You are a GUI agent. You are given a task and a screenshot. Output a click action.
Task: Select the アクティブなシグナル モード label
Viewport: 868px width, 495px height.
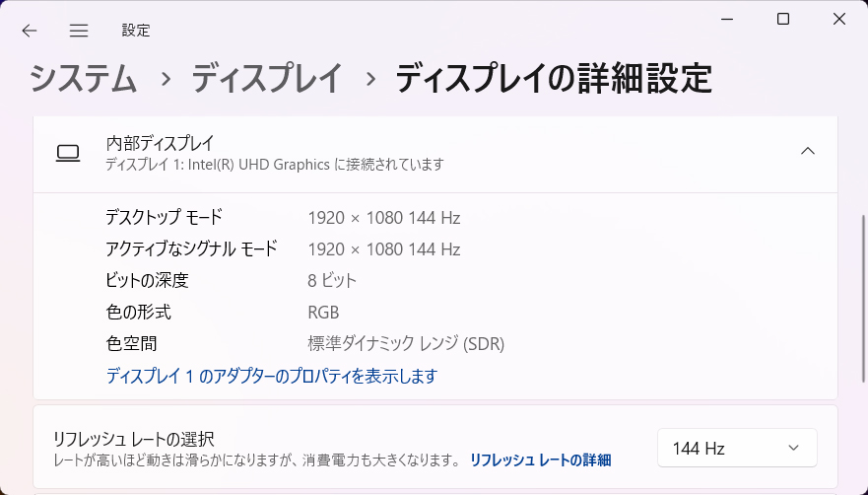point(191,248)
